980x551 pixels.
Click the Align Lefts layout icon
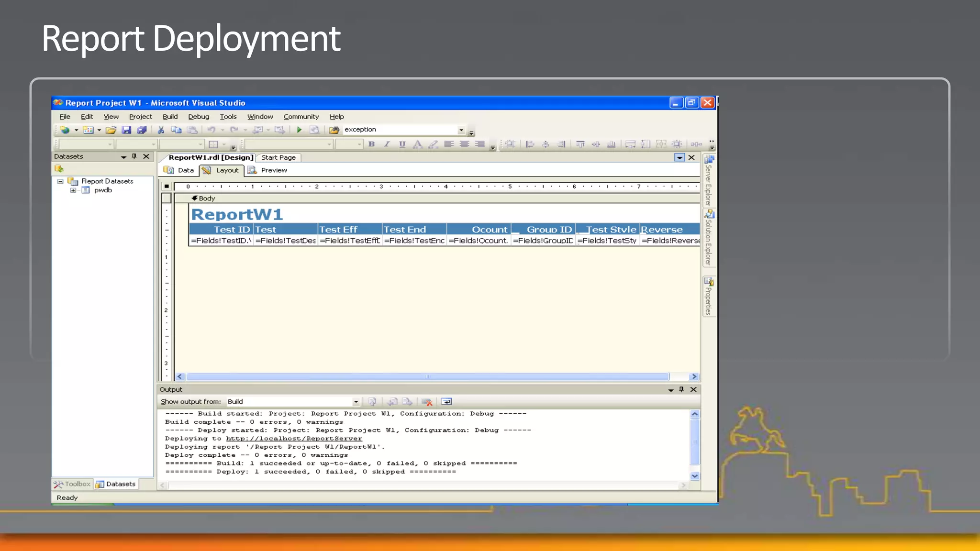point(530,144)
